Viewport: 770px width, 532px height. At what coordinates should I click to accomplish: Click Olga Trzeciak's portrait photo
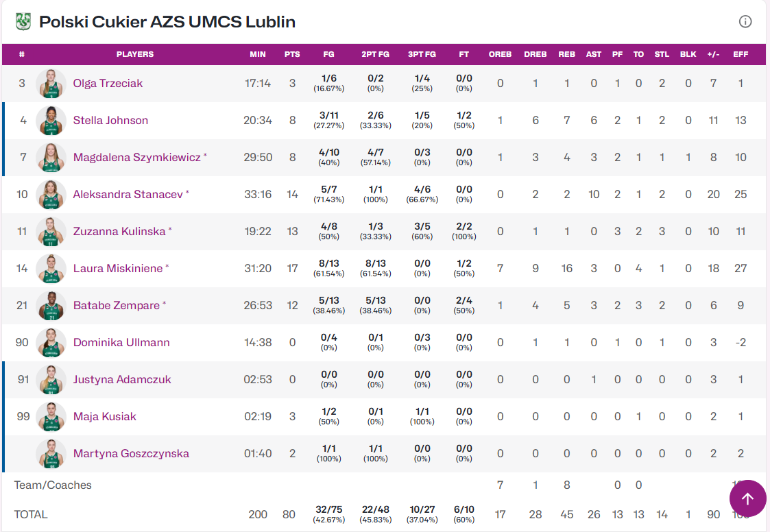(x=51, y=84)
